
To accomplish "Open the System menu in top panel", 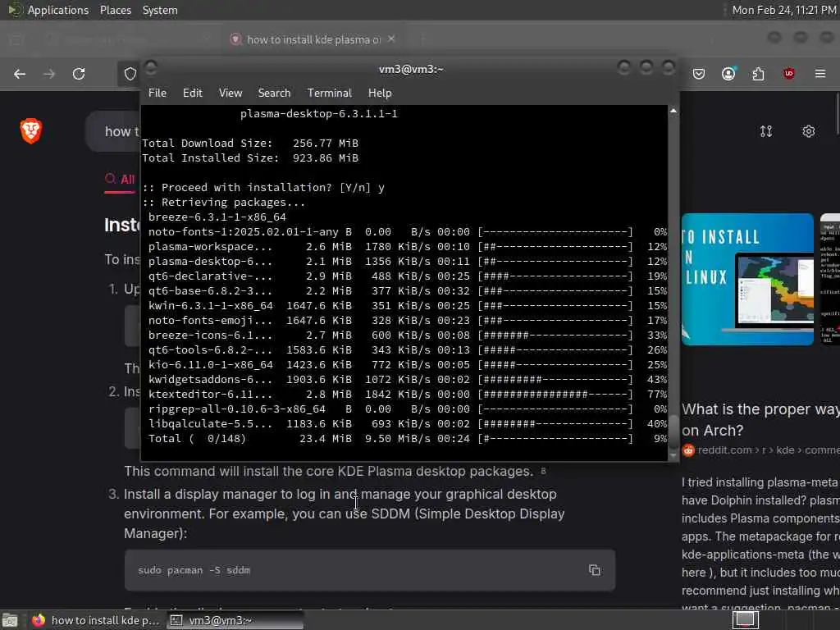I will 160,10.
